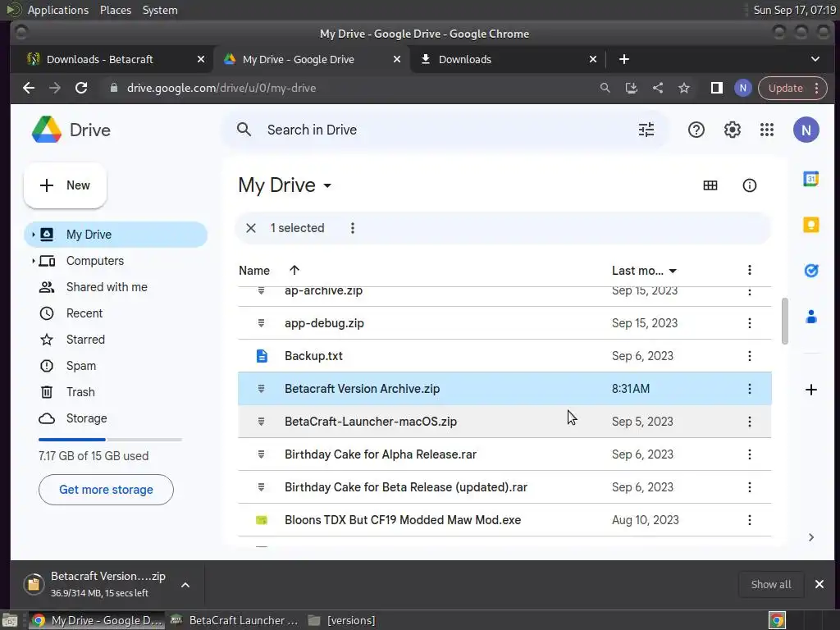Open a new Chrome tab
The width and height of the screenshot is (840, 630).
(623, 59)
